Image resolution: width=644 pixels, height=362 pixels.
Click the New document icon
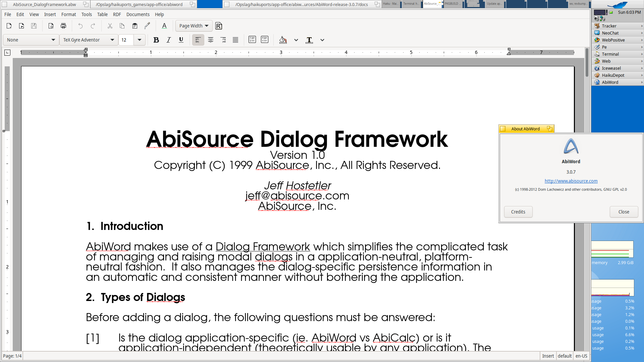point(9,26)
